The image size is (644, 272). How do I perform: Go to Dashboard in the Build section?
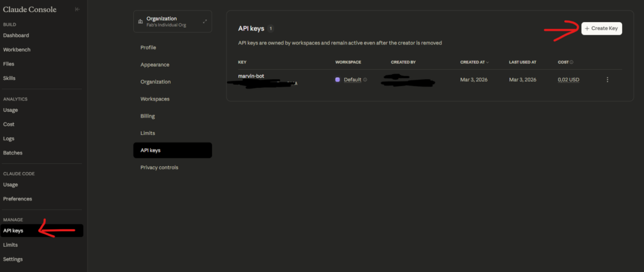(x=16, y=35)
